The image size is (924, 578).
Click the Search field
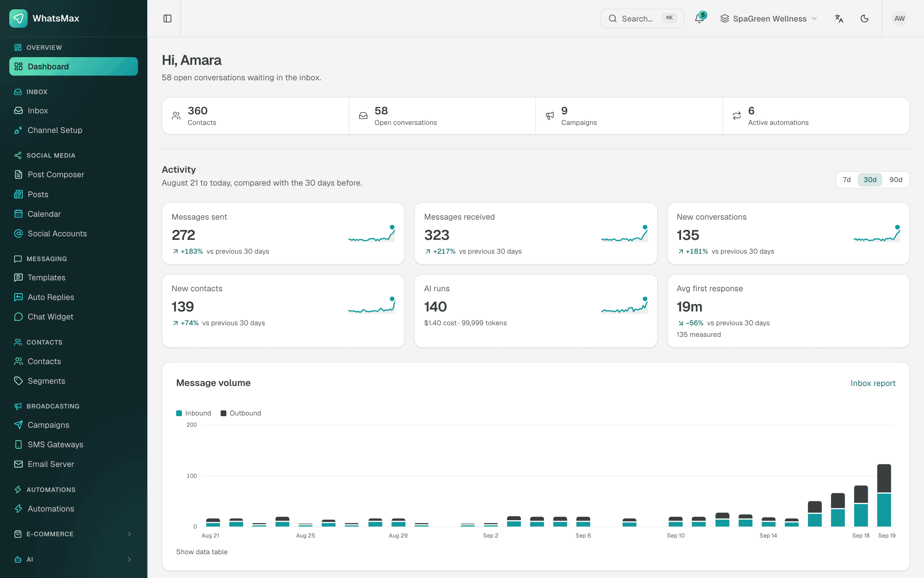point(642,18)
